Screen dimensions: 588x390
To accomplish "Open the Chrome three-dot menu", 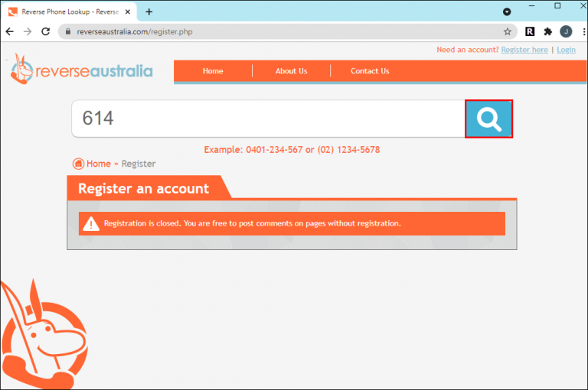I will pyautogui.click(x=584, y=32).
